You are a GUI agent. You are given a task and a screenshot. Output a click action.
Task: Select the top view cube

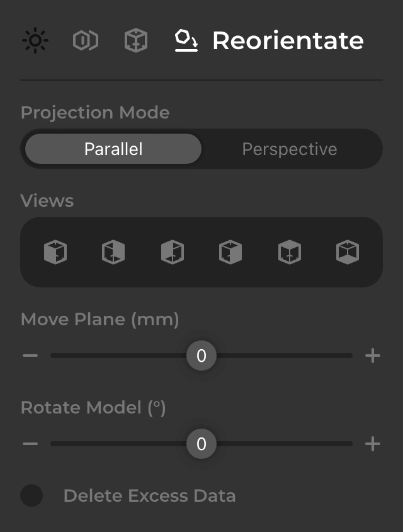coord(289,252)
